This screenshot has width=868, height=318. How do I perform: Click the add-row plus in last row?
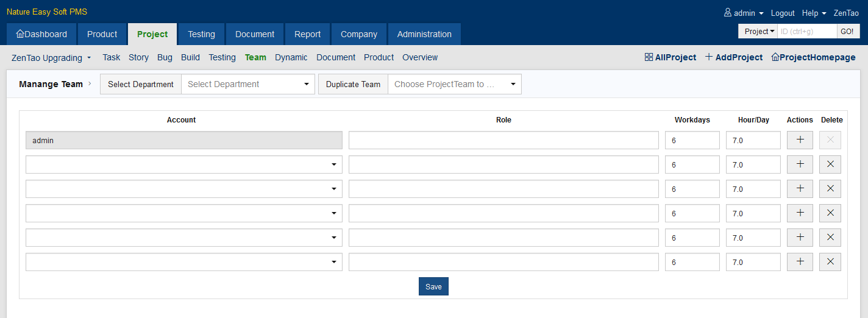click(x=800, y=262)
